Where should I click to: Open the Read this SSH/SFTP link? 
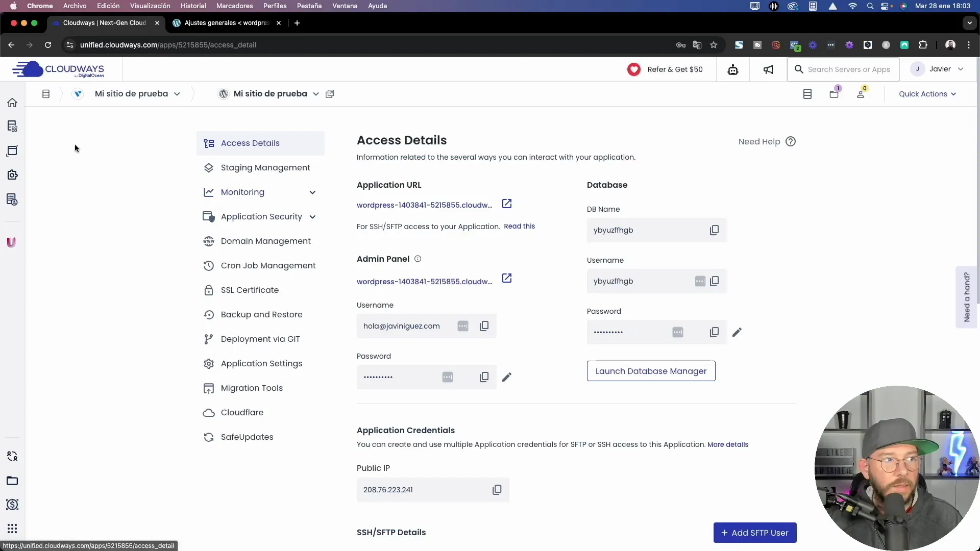(x=519, y=227)
